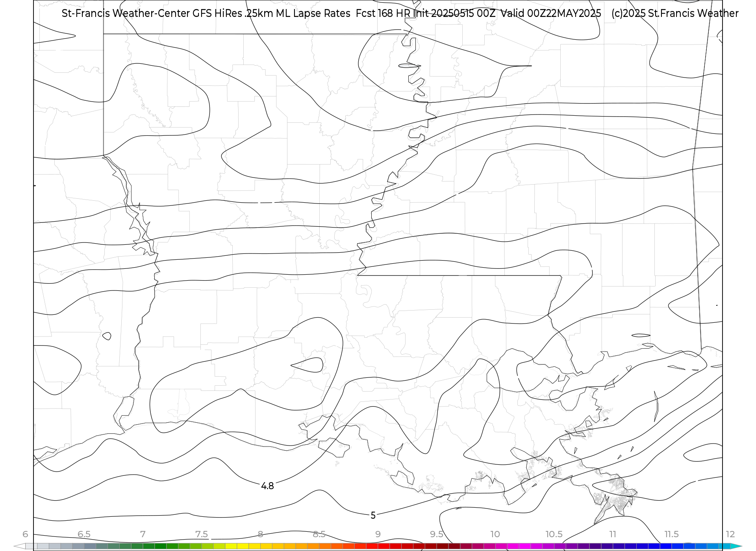756x551 pixels.
Task: Click the 5 contour line label
Action: (373, 515)
